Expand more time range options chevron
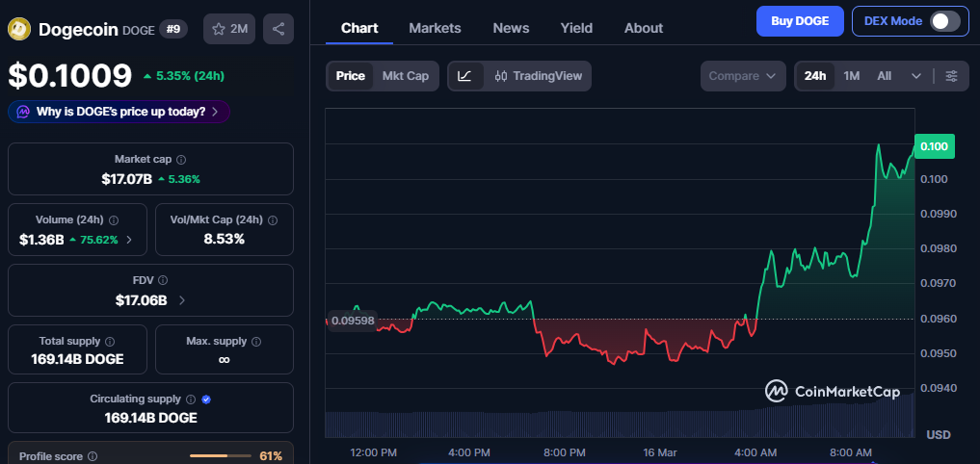980x464 pixels. click(916, 76)
